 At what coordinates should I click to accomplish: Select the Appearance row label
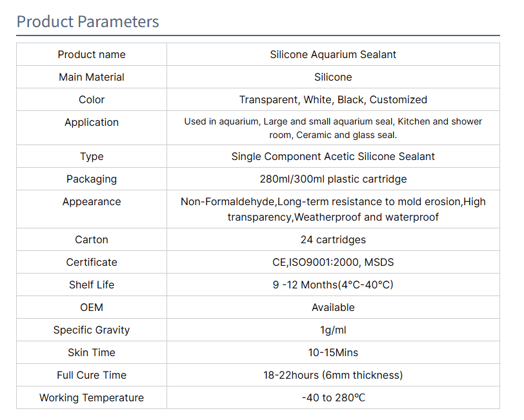(x=92, y=202)
